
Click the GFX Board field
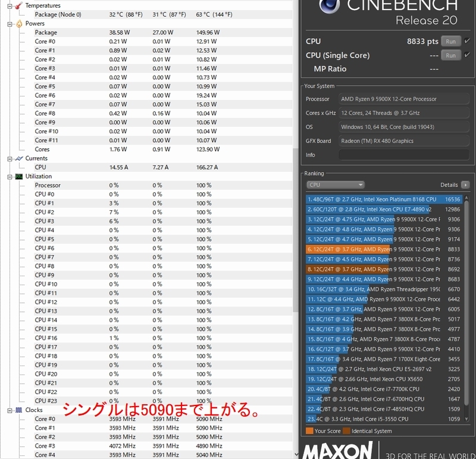point(404,140)
